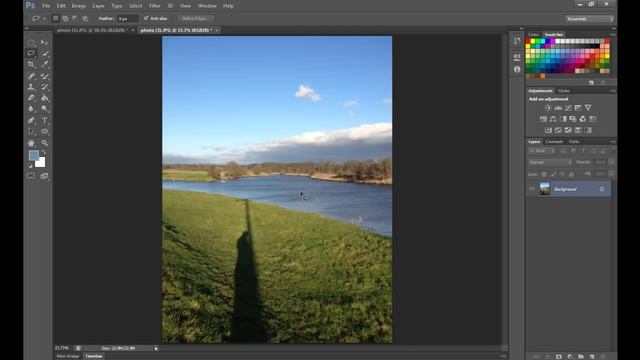Viewport: 640px width, 360px height.
Task: Open the Swatches panel flyout menu
Action: tap(612, 35)
